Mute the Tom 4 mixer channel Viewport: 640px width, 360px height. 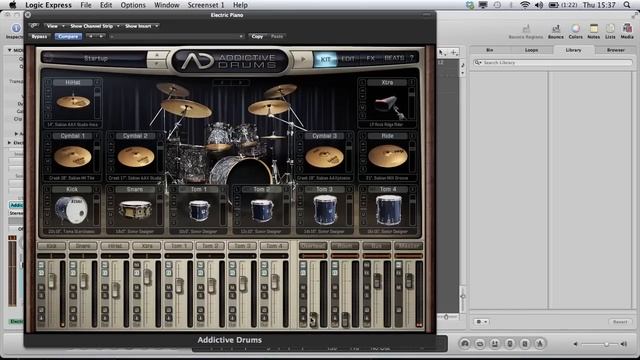(264, 287)
